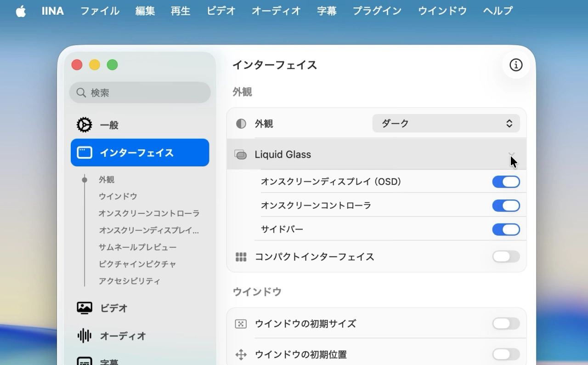Enable コンパクトインターフェイス switch
This screenshot has width=588, height=365.
(x=506, y=257)
